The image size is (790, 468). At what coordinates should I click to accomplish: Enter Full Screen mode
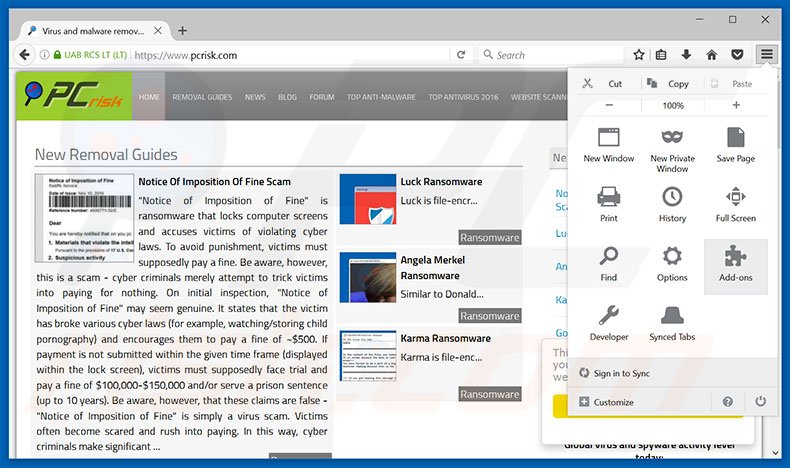(736, 205)
